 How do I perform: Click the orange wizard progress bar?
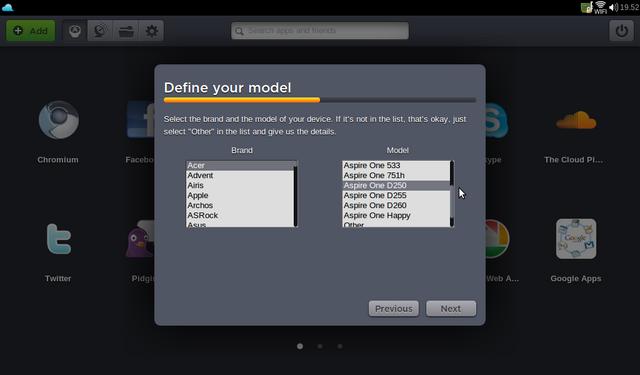click(x=242, y=100)
